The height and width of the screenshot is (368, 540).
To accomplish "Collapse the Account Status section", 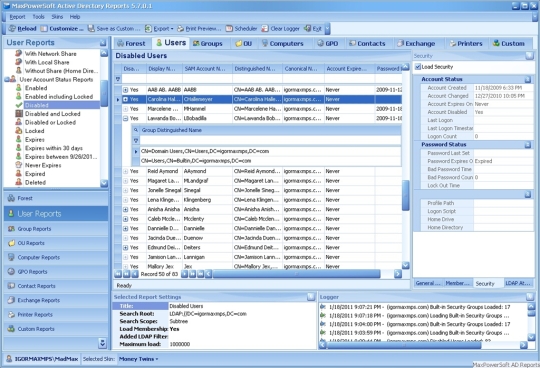I will click(x=528, y=80).
